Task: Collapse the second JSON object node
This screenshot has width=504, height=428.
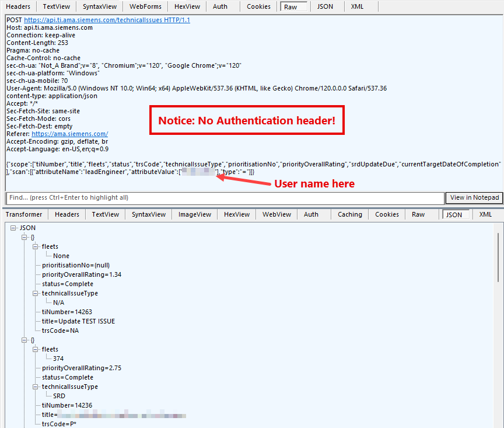Action: pyautogui.click(x=24, y=340)
